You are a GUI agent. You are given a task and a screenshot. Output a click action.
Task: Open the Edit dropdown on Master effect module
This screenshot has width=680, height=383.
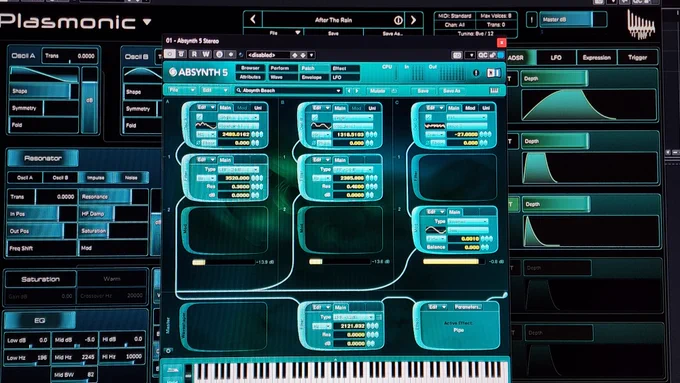click(x=438, y=307)
